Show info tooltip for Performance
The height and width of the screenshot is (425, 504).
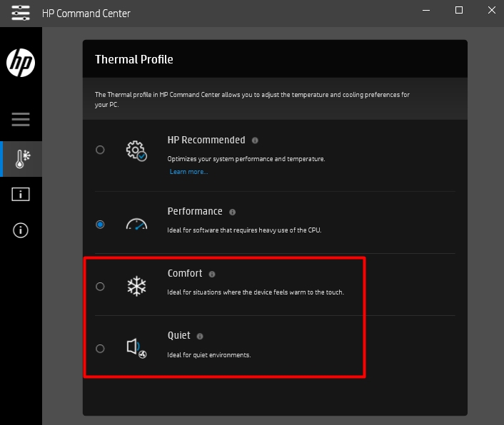point(233,212)
